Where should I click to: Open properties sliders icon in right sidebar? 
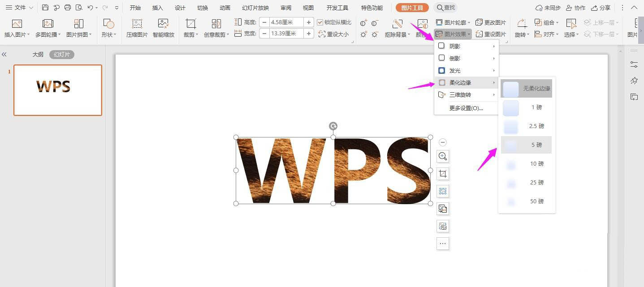(x=634, y=64)
